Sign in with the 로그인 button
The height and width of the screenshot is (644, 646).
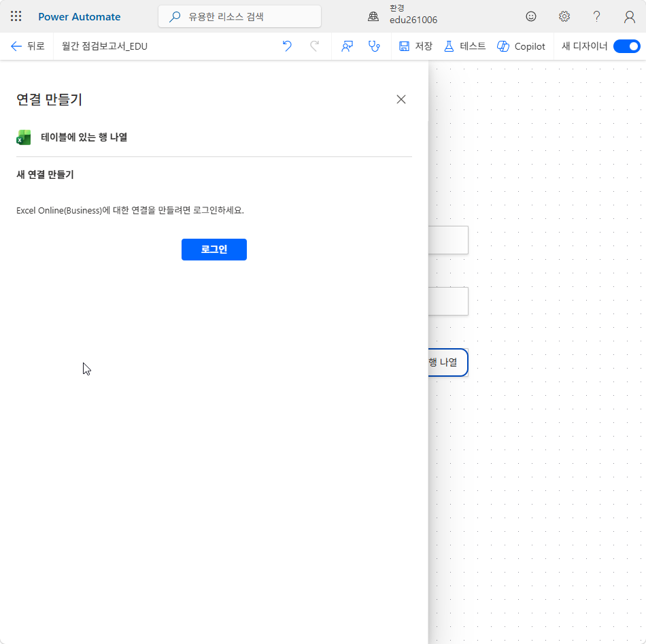point(214,250)
